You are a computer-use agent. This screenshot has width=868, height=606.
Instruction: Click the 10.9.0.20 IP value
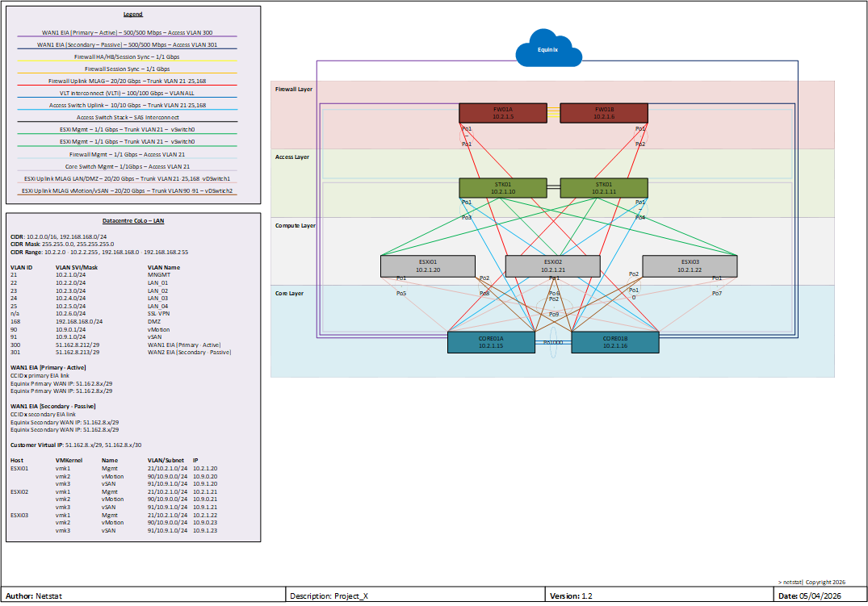point(205,477)
